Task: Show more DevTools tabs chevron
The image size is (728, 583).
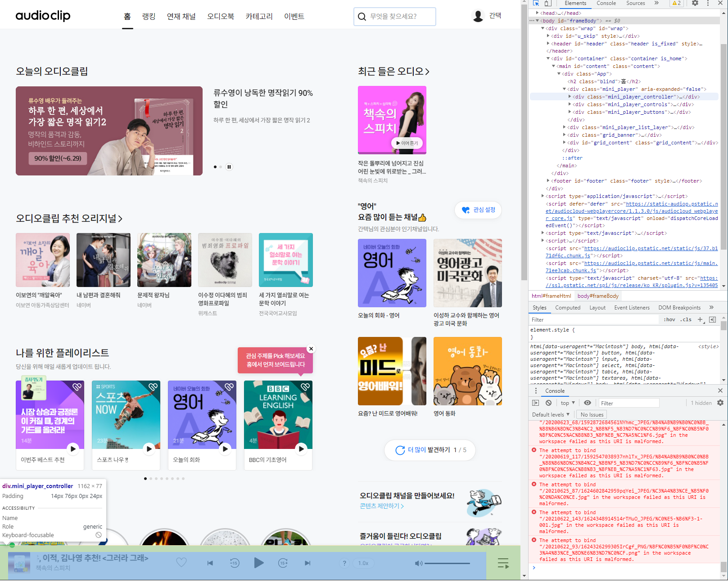Action: (x=656, y=3)
